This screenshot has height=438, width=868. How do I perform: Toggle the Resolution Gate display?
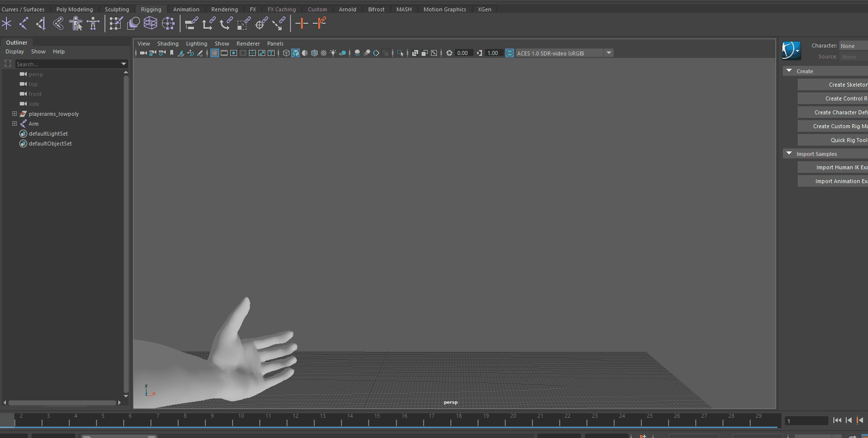pyautogui.click(x=234, y=53)
